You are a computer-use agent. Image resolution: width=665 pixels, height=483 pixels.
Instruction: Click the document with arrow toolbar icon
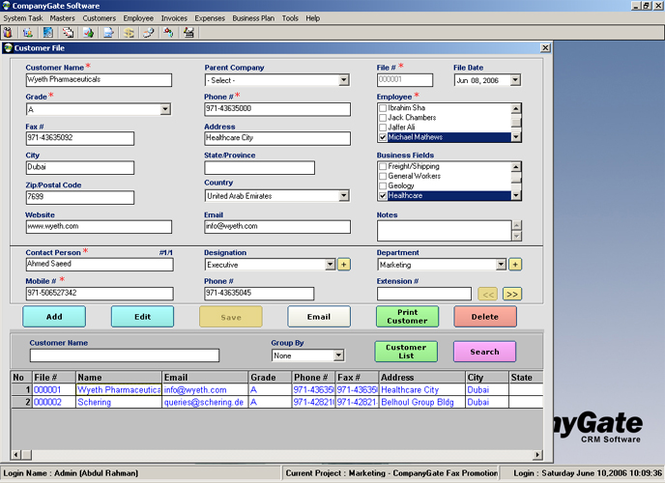pyautogui.click(x=109, y=32)
